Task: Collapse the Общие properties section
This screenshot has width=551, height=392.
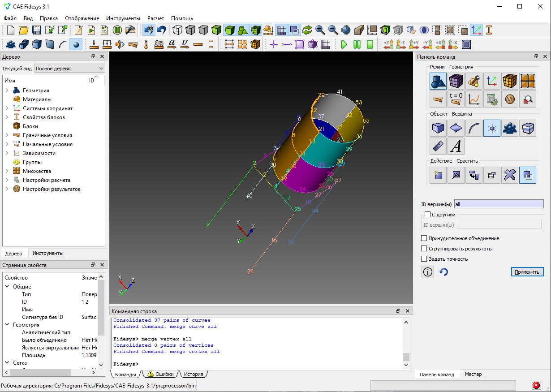Action: [x=7, y=287]
